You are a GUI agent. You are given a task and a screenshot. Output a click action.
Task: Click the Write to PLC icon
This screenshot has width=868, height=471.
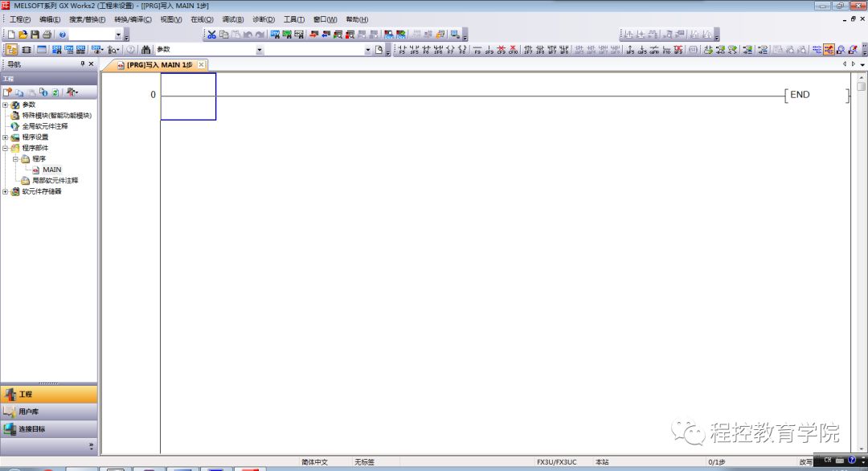[313, 35]
